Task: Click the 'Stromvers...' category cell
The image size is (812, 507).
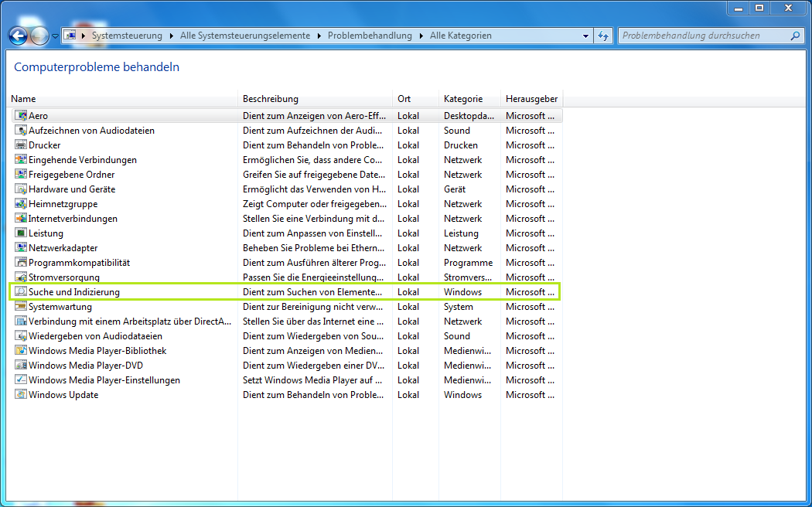Action: point(468,277)
